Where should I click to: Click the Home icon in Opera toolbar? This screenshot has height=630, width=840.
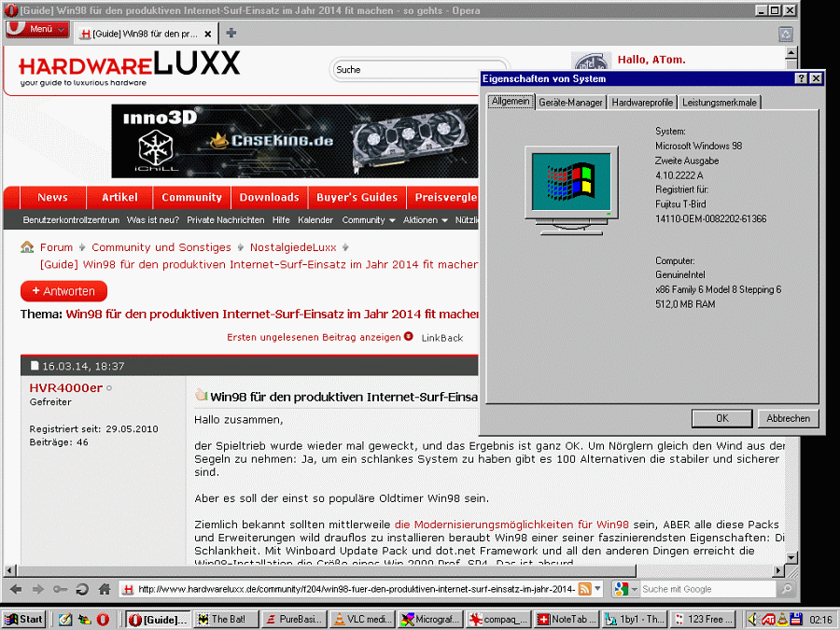pyautogui.click(x=105, y=589)
